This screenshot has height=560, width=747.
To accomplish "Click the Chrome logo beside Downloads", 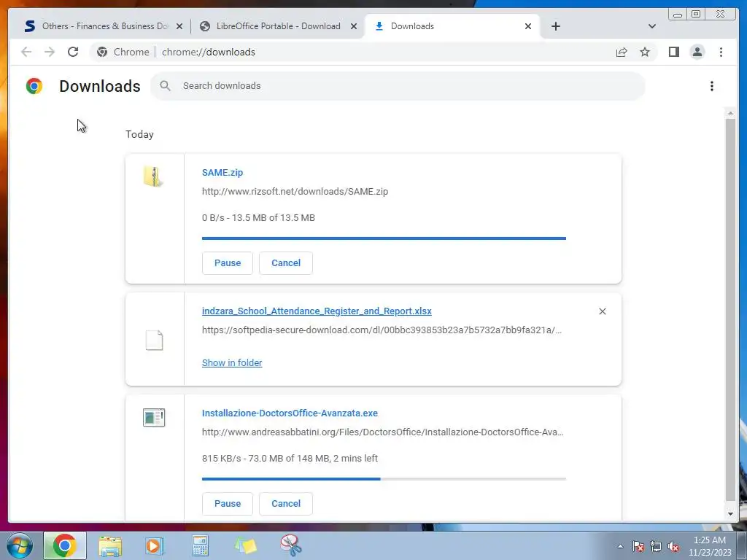I will coord(34,86).
